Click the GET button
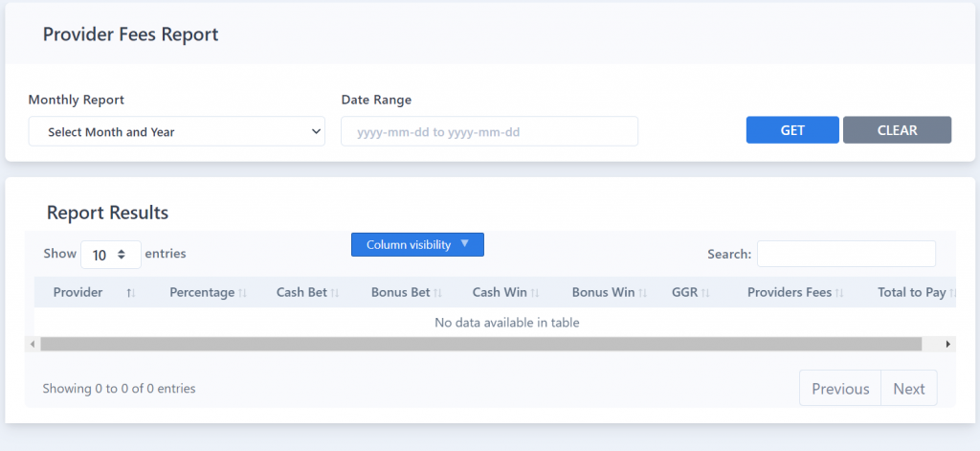This screenshot has width=980, height=451. click(x=792, y=130)
